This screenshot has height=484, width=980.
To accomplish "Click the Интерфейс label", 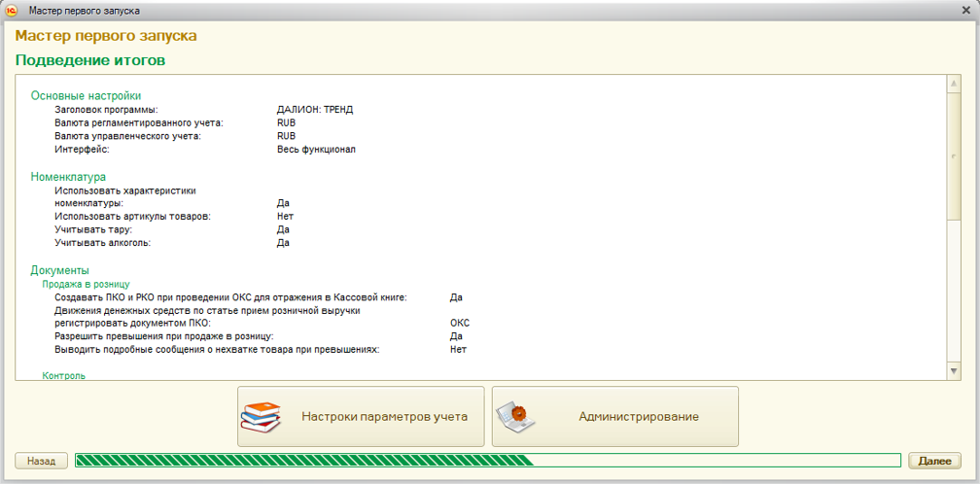I will click(x=82, y=150).
